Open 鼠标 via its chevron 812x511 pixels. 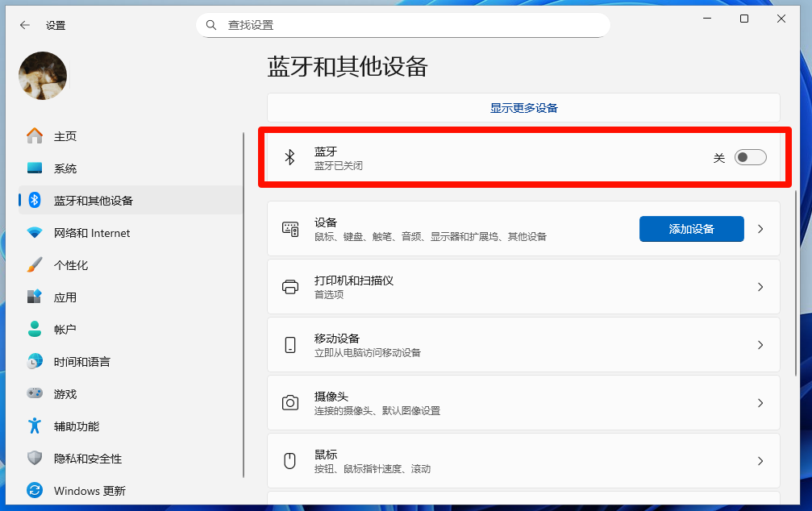tap(760, 461)
